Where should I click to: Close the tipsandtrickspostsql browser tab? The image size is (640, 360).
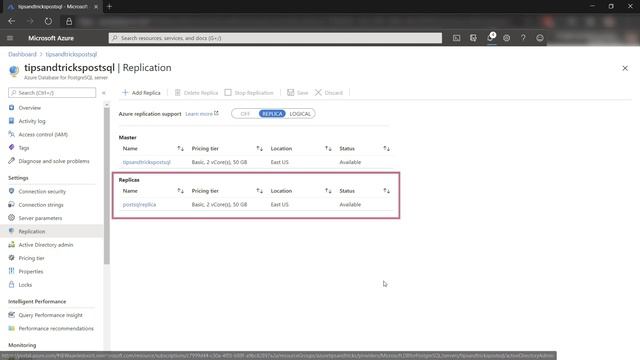96,7
